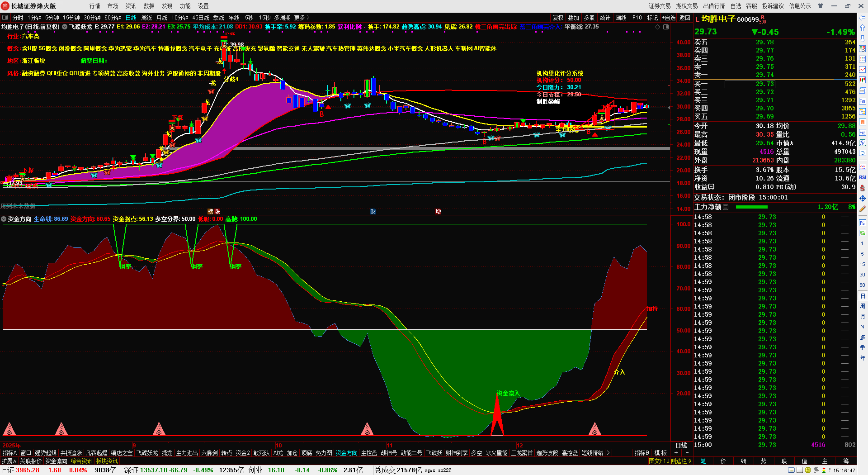Screen dimensions: 868x475
Task: Click the back arrow icon in right sidebar
Action: tap(863, 18)
